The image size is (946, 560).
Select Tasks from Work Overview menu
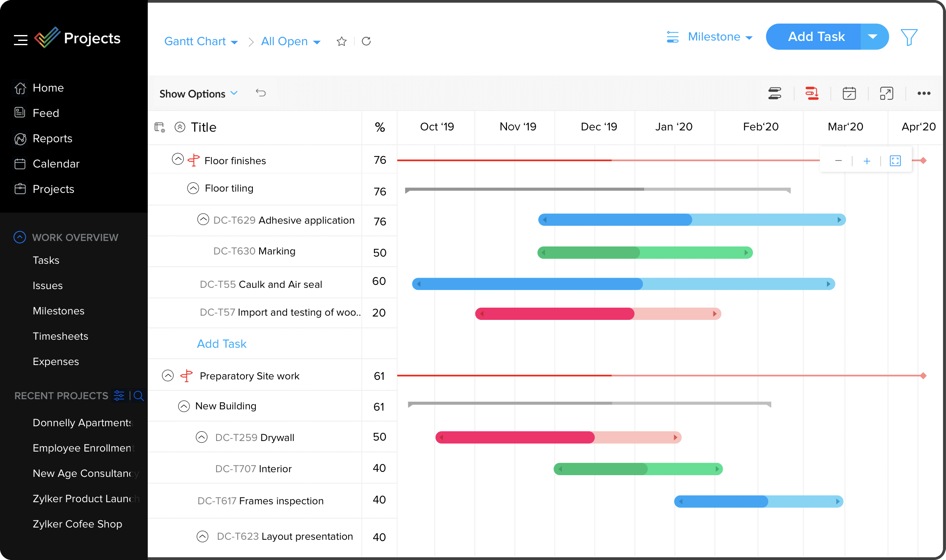pos(46,260)
